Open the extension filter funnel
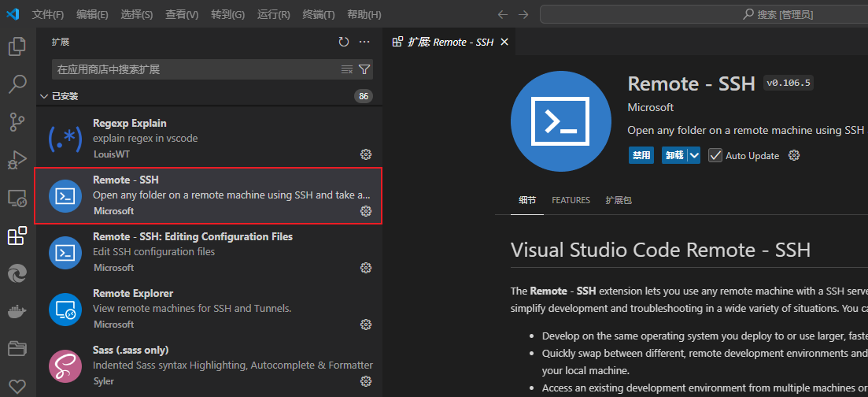This screenshot has width=868, height=397. (x=364, y=69)
